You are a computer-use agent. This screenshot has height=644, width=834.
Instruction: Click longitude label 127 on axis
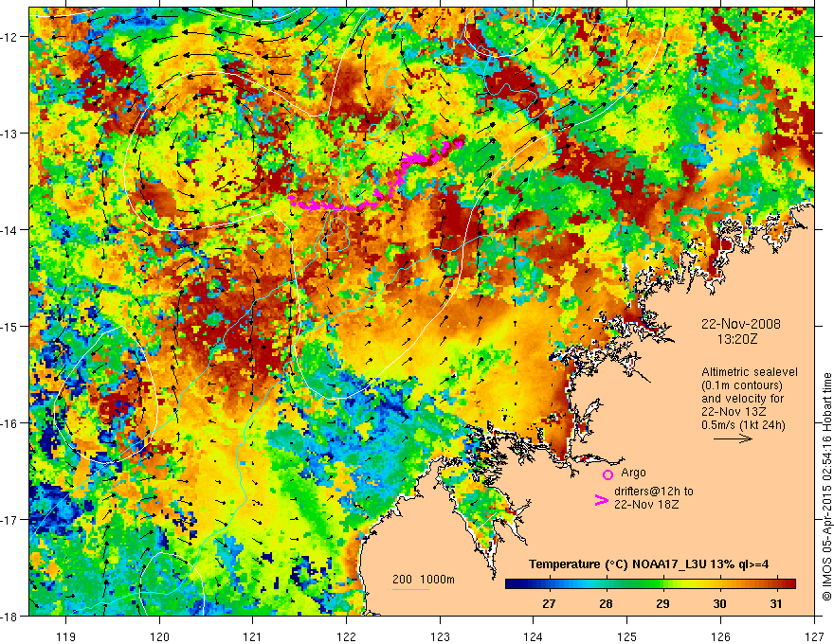coord(814,636)
